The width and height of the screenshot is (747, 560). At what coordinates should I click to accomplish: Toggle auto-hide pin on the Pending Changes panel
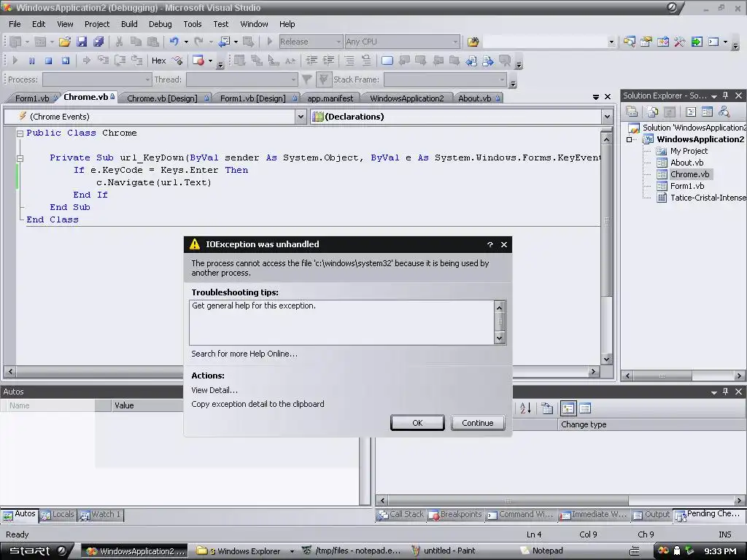click(x=726, y=392)
